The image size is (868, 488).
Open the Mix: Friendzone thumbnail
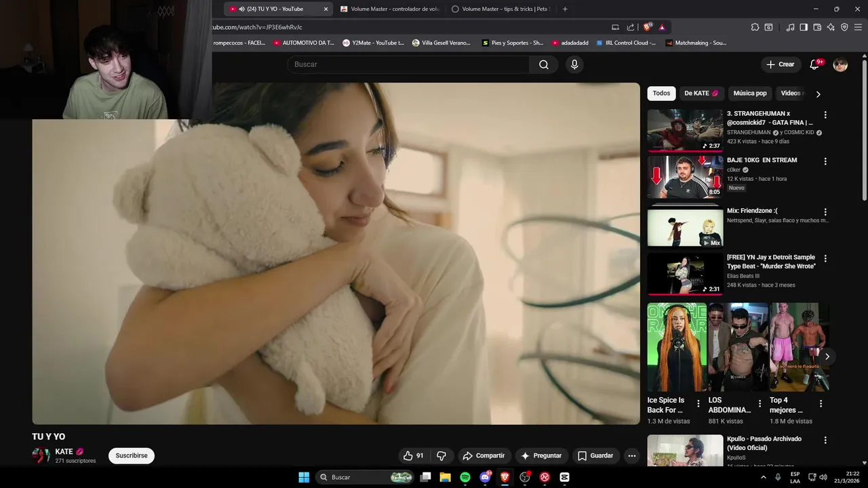pyautogui.click(x=685, y=227)
